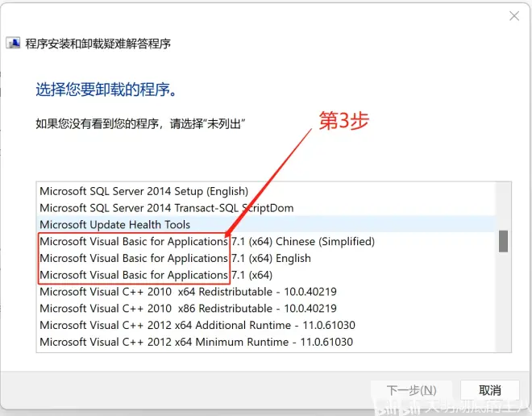Click the 取消 cancel button

(489, 390)
